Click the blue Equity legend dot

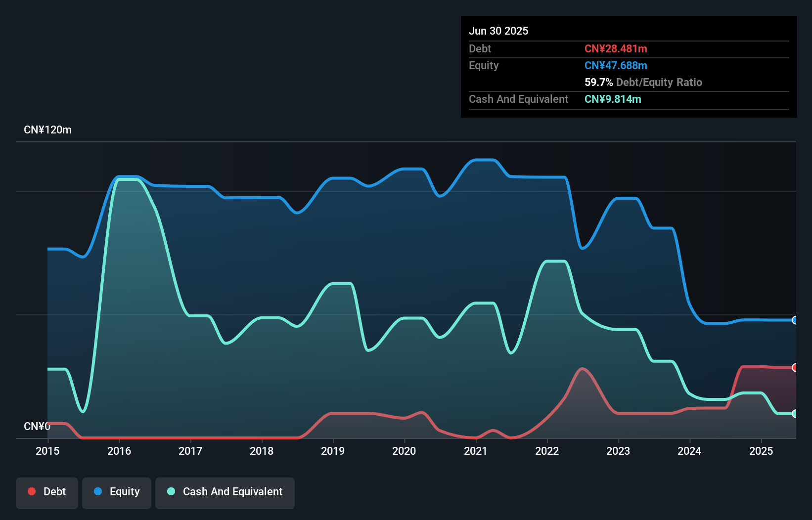click(98, 491)
